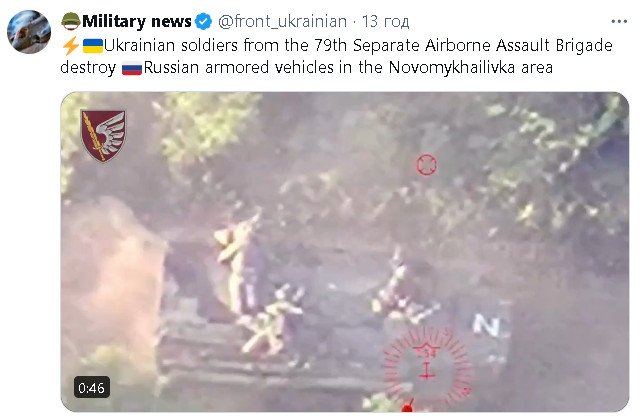Click the brigade emblem in the video corner
Viewport: 644px width, 418px height.
point(103,135)
